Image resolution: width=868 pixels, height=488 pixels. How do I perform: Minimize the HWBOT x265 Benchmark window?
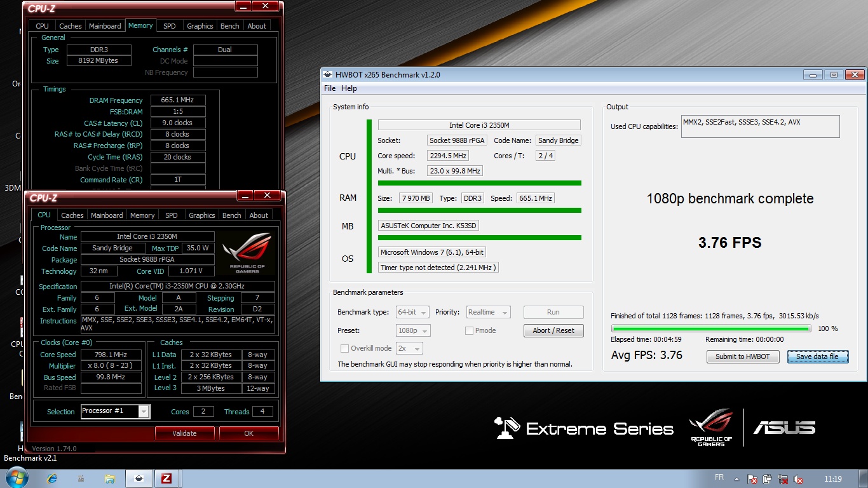point(813,74)
